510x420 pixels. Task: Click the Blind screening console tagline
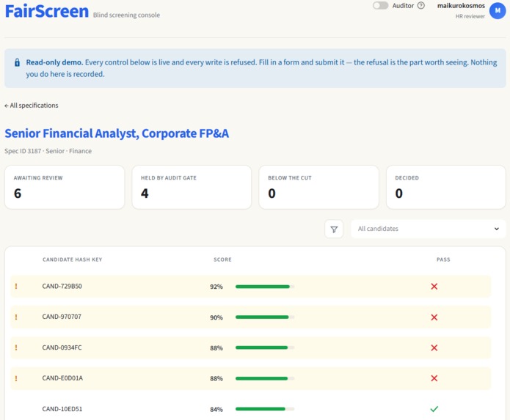click(126, 15)
